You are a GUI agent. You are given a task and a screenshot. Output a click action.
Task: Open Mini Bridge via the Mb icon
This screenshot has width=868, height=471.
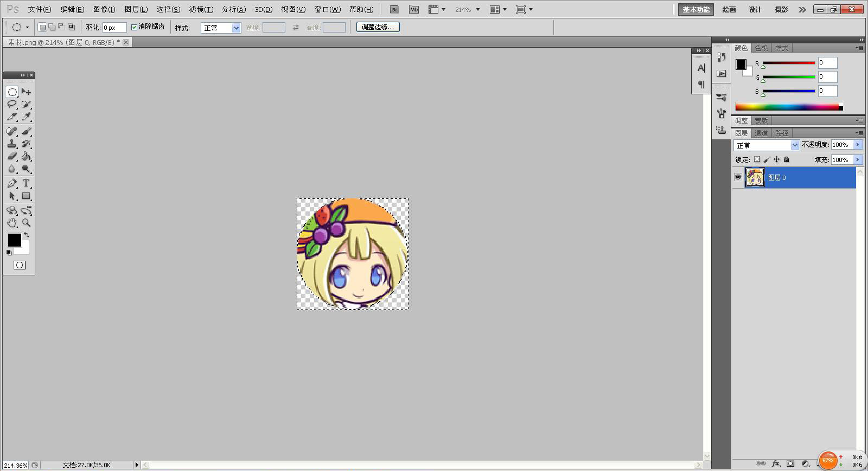tap(414, 9)
